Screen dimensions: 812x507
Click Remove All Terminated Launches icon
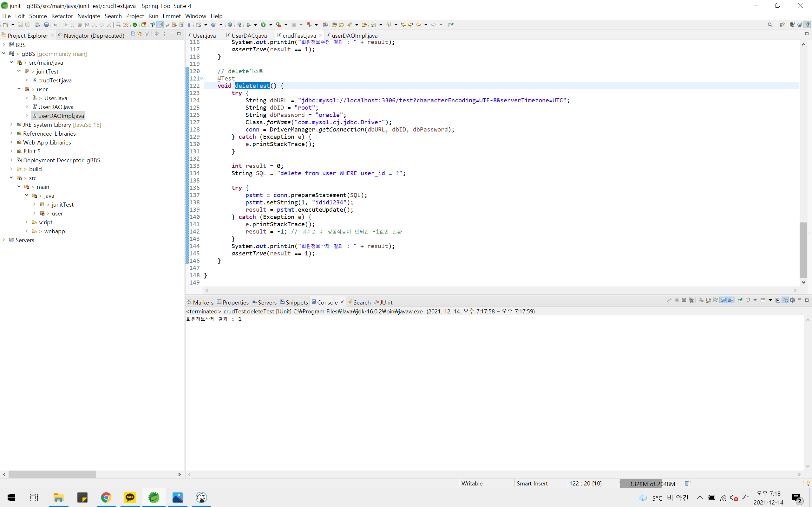(x=691, y=300)
